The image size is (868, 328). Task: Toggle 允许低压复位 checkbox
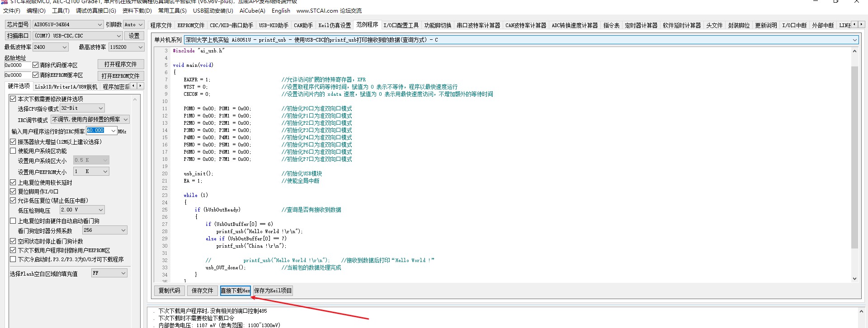pos(13,200)
